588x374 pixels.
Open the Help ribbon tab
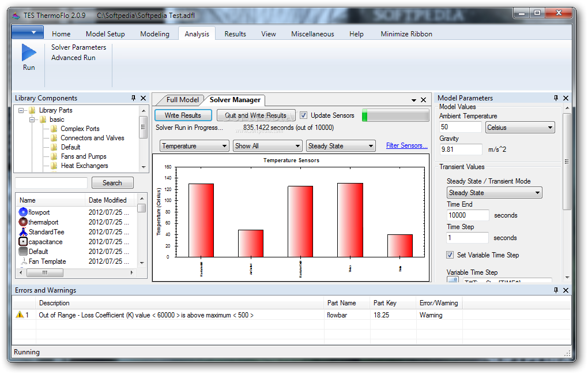(x=356, y=34)
